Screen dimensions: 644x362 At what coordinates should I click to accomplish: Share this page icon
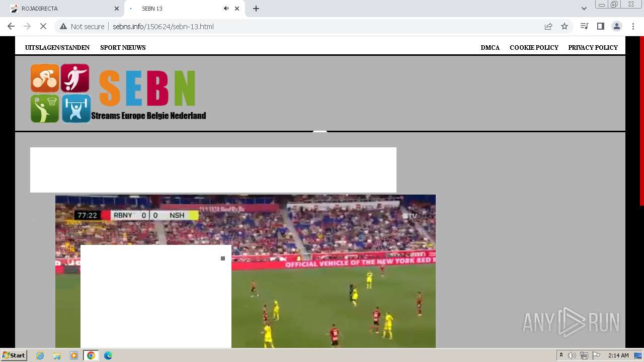(548, 26)
